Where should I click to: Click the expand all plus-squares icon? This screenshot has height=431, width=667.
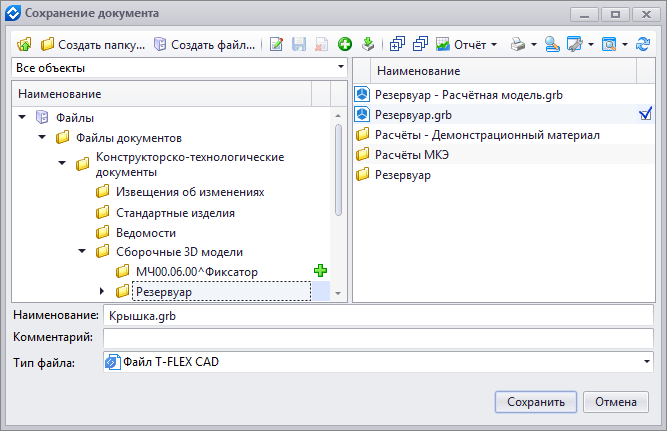click(397, 44)
